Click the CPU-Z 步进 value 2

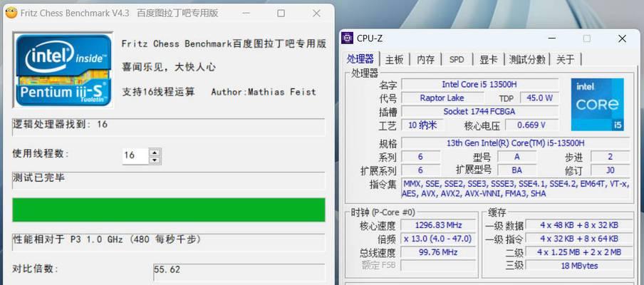pyautogui.click(x=610, y=157)
